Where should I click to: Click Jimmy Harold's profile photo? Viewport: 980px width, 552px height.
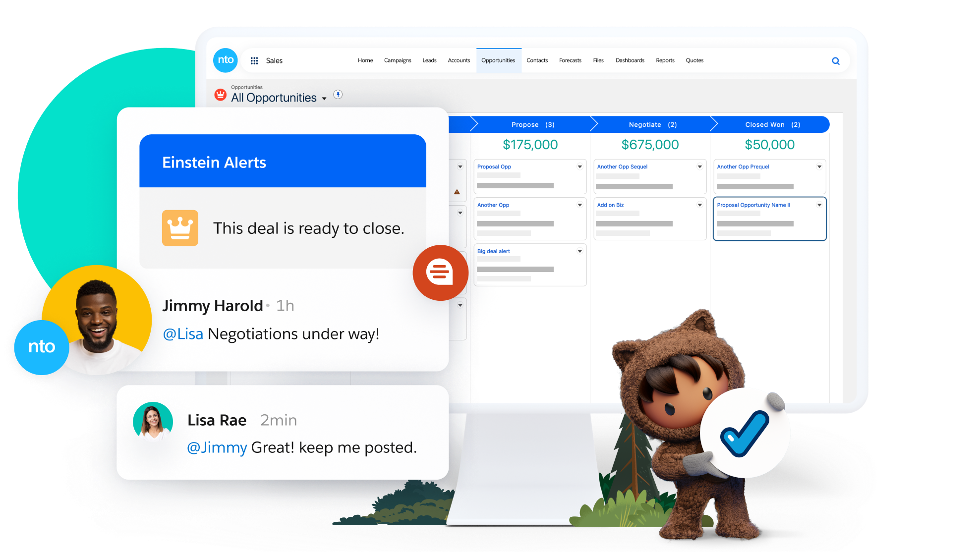pyautogui.click(x=97, y=320)
